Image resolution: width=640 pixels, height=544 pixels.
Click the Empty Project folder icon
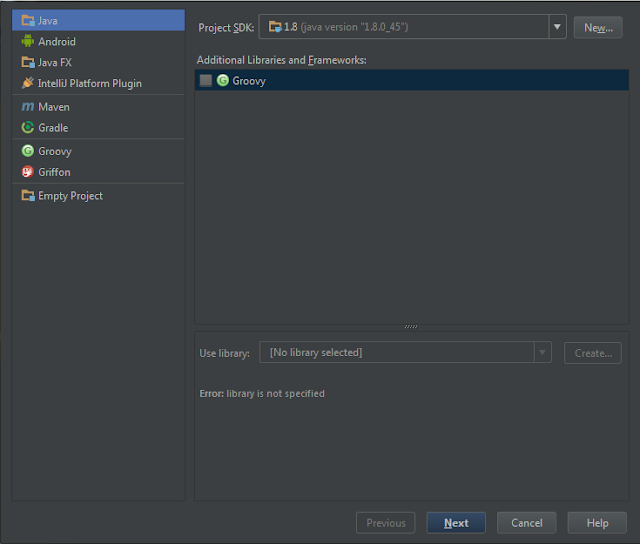[x=28, y=195]
